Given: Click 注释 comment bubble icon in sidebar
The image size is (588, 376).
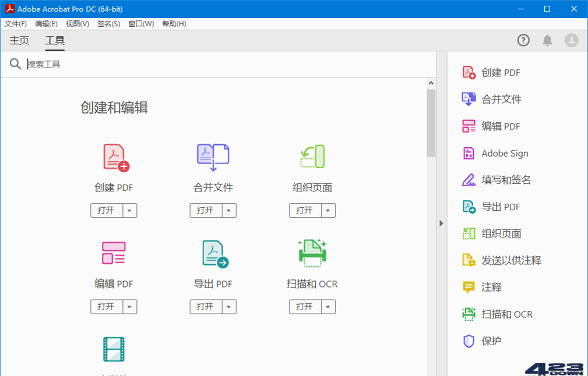Looking at the screenshot, I should pos(469,288).
